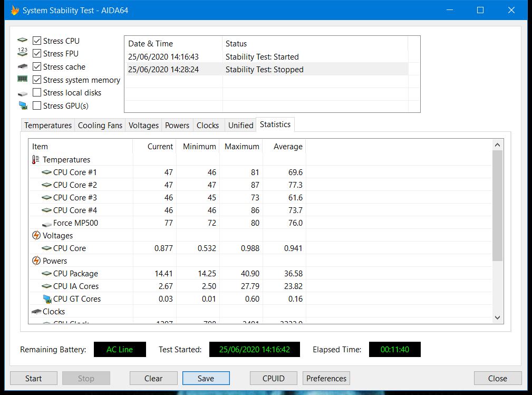
Task: Click the thermometer icon next to Temperatures
Action: (x=36, y=159)
